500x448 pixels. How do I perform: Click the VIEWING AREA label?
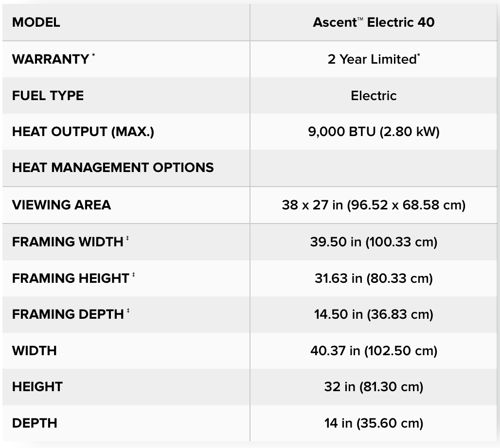61,205
